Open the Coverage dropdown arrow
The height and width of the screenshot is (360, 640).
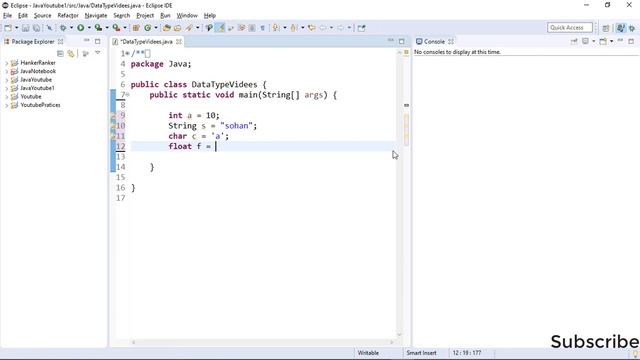pos(107,28)
